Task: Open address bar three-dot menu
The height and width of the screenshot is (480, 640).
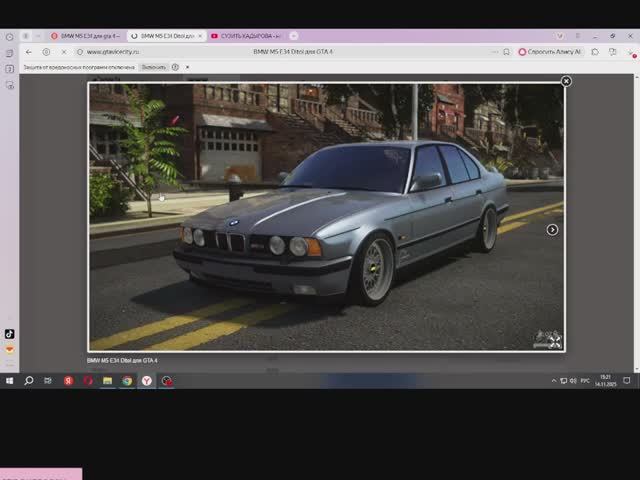Action: 494,52
